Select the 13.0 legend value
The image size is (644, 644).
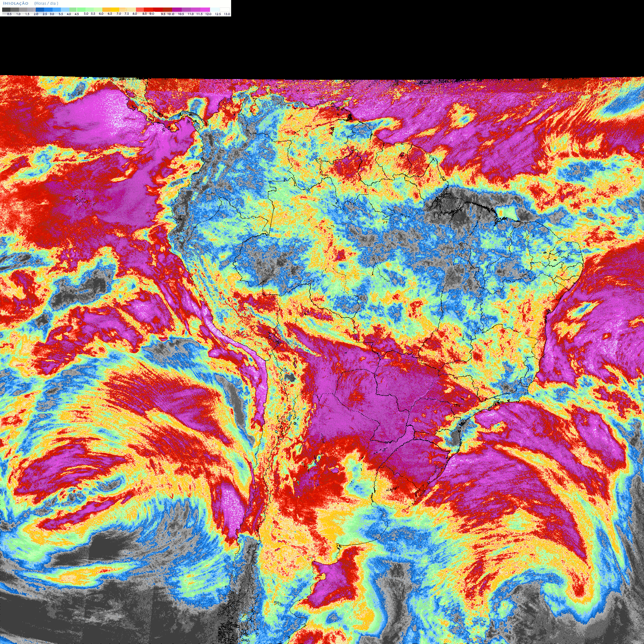(227, 14)
